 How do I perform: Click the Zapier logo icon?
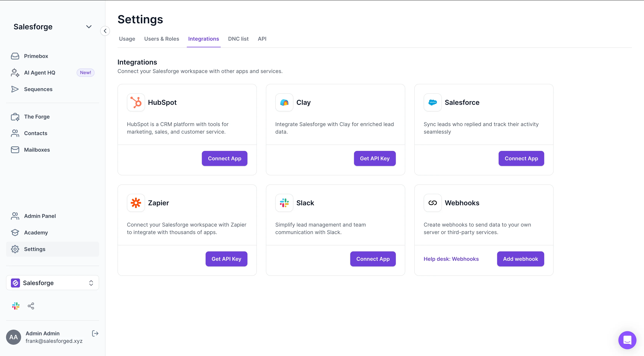point(136,203)
